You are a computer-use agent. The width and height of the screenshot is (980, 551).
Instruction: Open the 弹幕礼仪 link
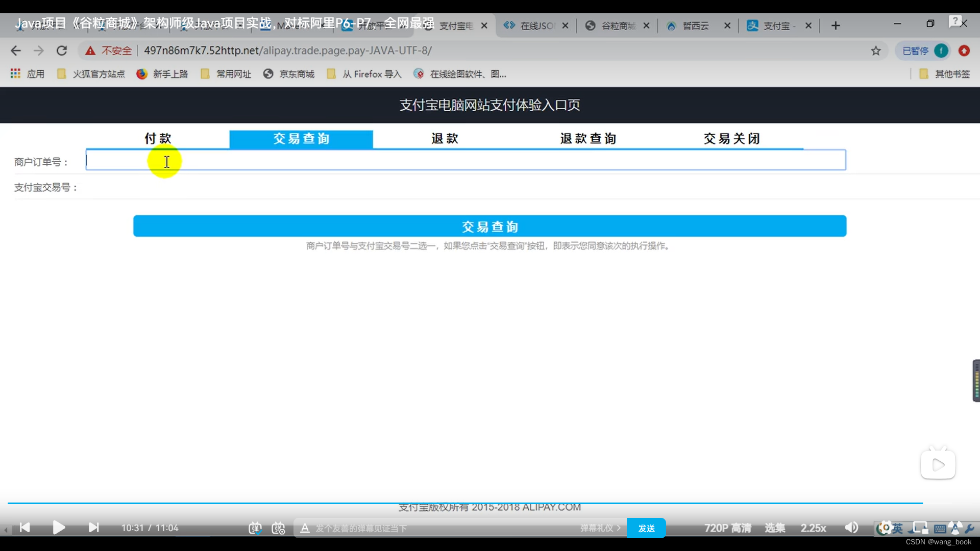tap(600, 528)
